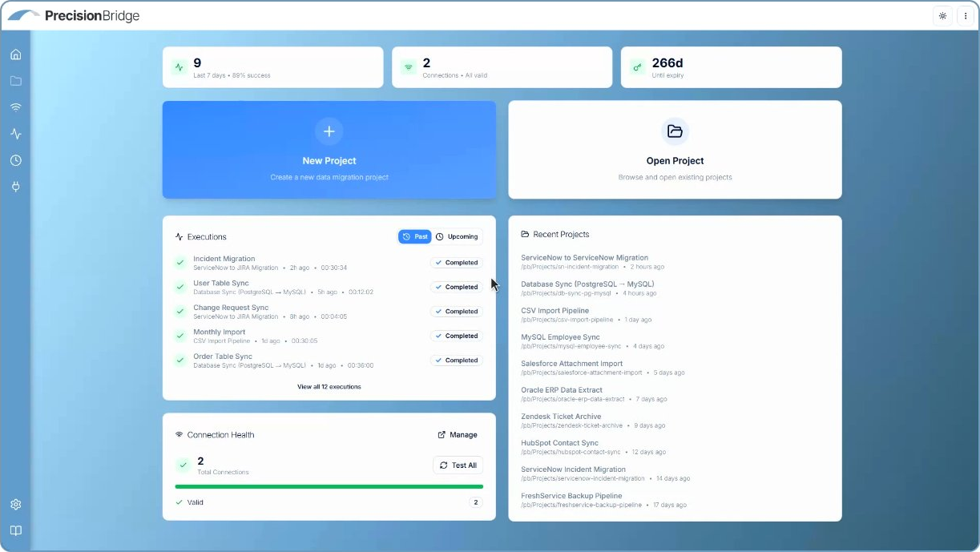Switch to the Upcoming executions tab

pyautogui.click(x=458, y=236)
